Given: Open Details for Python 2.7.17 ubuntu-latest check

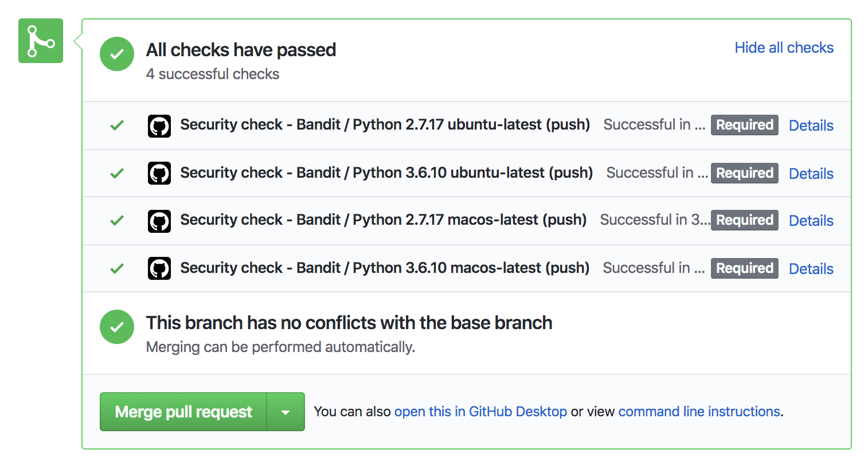Looking at the screenshot, I should pos(811,126).
